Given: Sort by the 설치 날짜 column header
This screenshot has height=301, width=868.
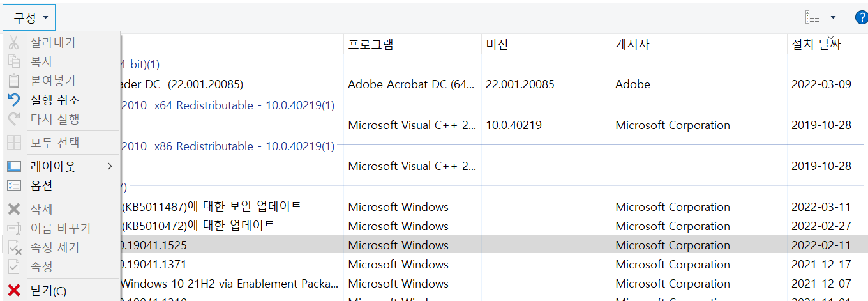Looking at the screenshot, I should (x=827, y=44).
